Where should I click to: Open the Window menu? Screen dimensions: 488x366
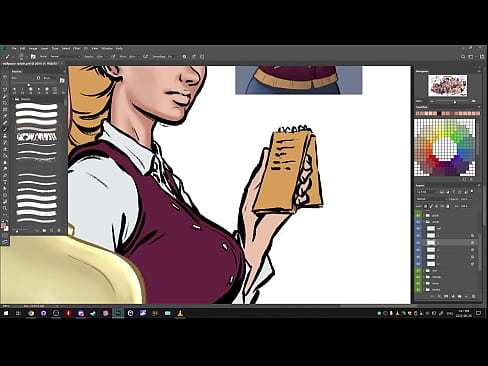pyautogui.click(x=107, y=48)
